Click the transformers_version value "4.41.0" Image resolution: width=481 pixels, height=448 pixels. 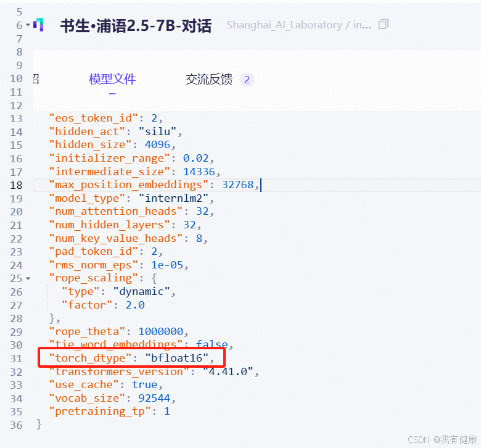[228, 372]
